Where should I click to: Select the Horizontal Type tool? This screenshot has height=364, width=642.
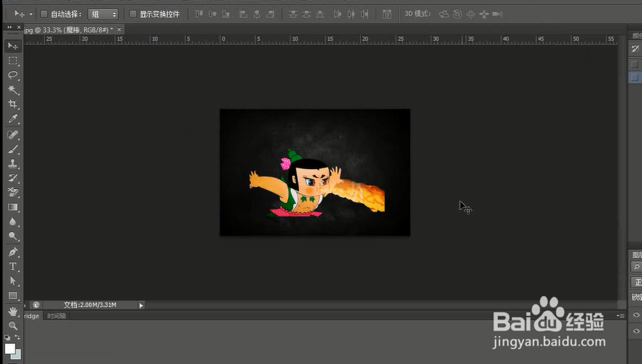coord(13,266)
